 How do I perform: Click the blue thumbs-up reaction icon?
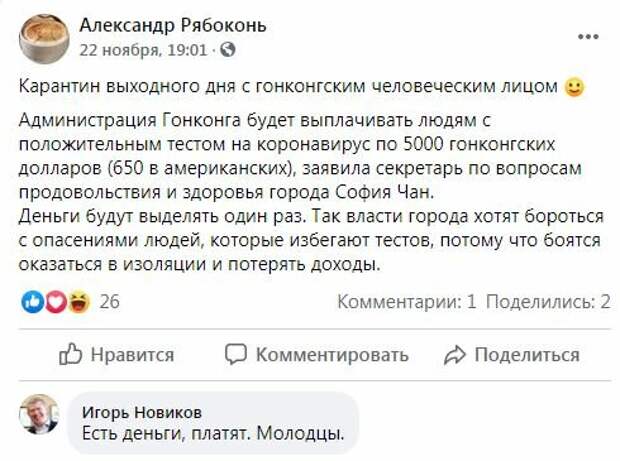point(32,301)
